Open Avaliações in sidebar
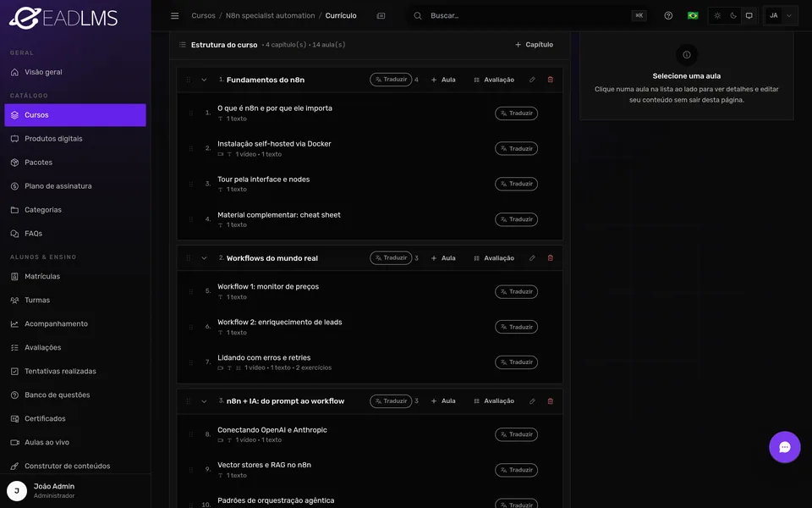 click(x=75, y=347)
